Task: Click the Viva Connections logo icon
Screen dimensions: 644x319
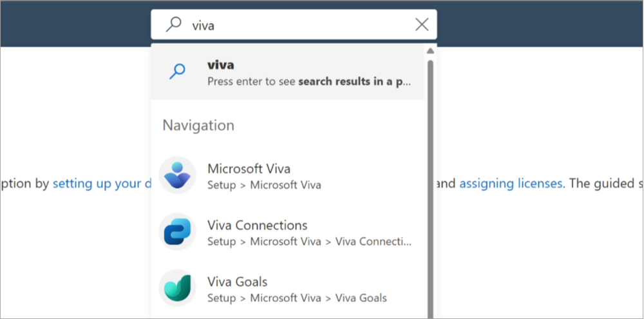Action: coord(178,232)
